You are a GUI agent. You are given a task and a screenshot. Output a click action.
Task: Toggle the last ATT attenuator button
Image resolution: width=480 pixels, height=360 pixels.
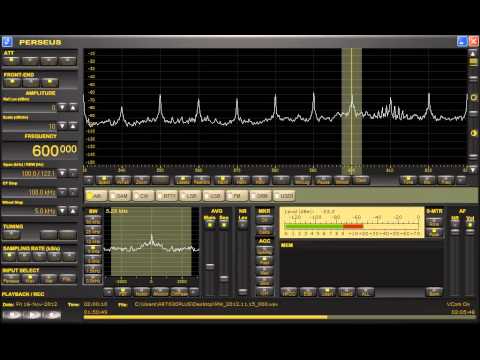(68, 61)
